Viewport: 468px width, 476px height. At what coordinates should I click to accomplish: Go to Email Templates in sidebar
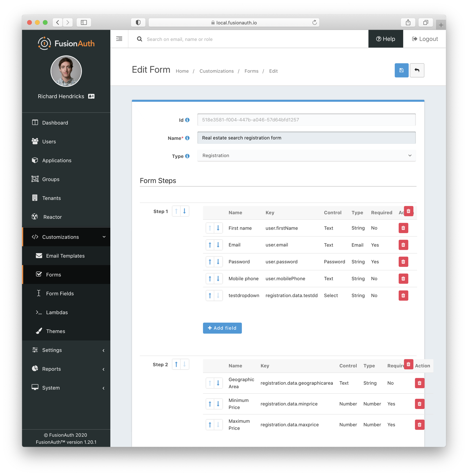click(x=65, y=256)
